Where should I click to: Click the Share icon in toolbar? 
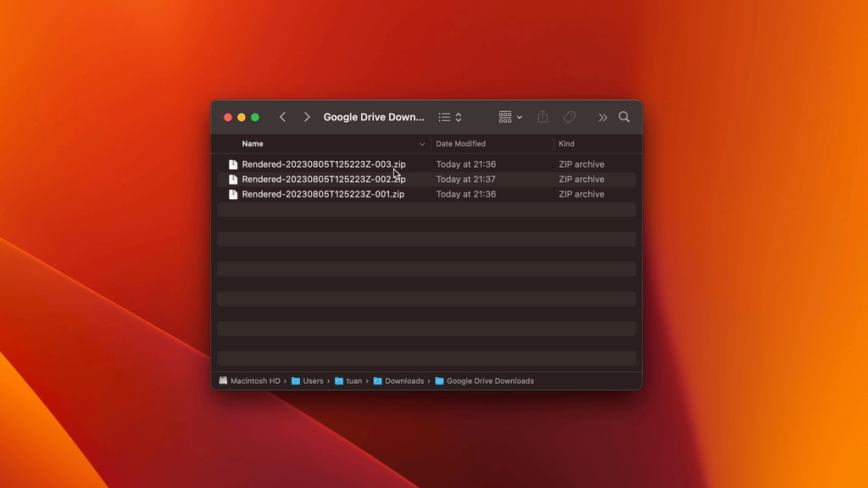pos(543,117)
